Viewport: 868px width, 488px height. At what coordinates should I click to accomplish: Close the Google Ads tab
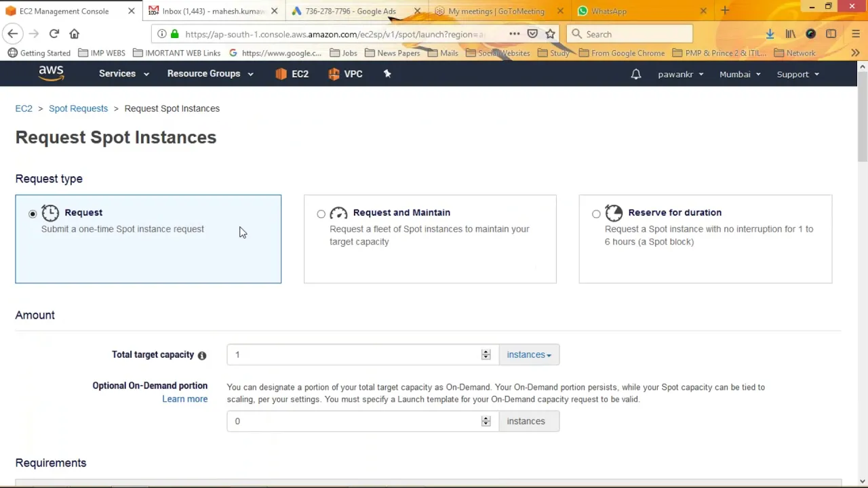pos(417,11)
